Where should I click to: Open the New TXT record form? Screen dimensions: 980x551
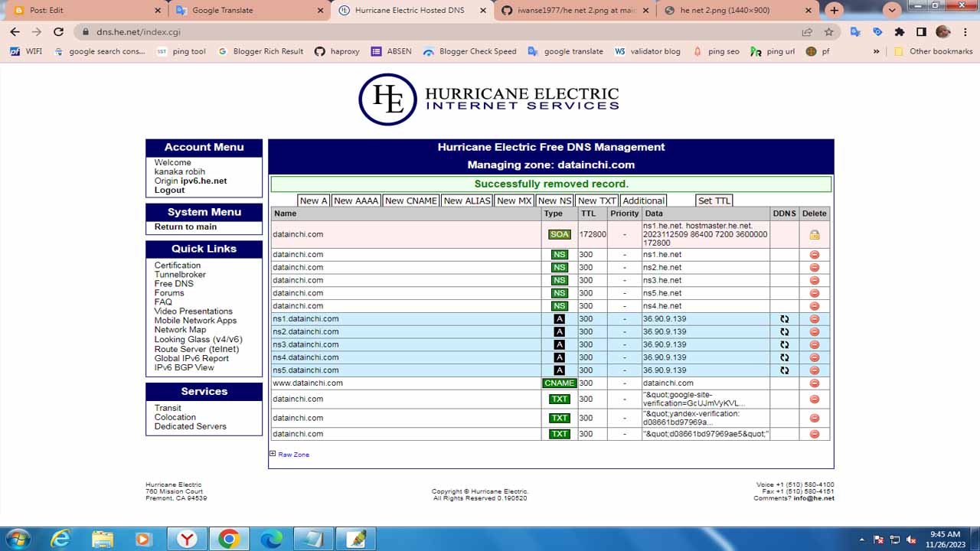coord(597,201)
